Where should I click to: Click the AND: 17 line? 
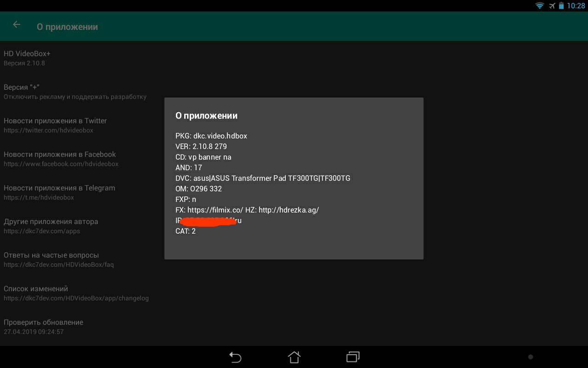[x=189, y=167]
